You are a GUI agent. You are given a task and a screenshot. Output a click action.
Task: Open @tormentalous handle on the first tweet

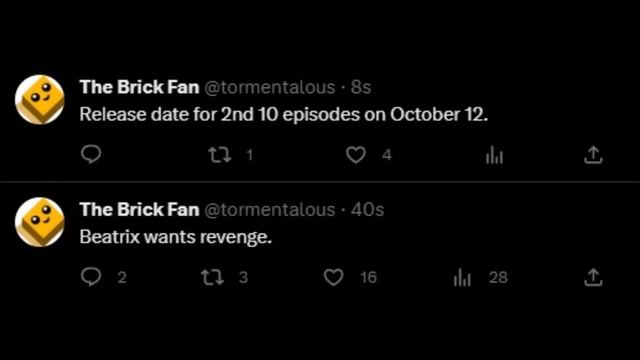[x=269, y=87]
